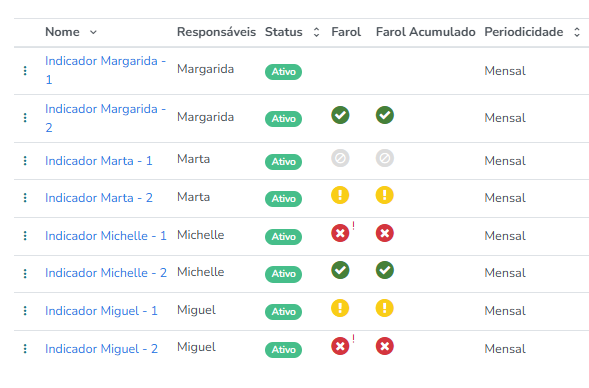
Task: Click gray disabled Farol icon of Indicador Marta - 1
Action: coord(340,158)
